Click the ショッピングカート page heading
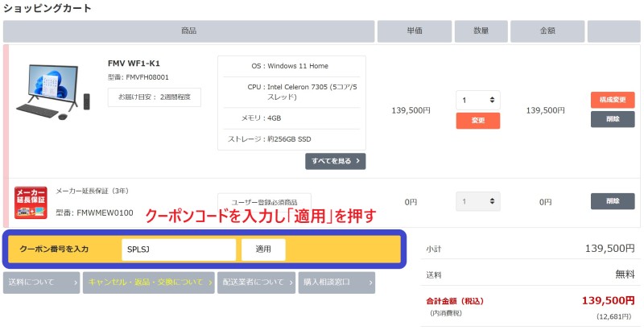 [47, 8]
